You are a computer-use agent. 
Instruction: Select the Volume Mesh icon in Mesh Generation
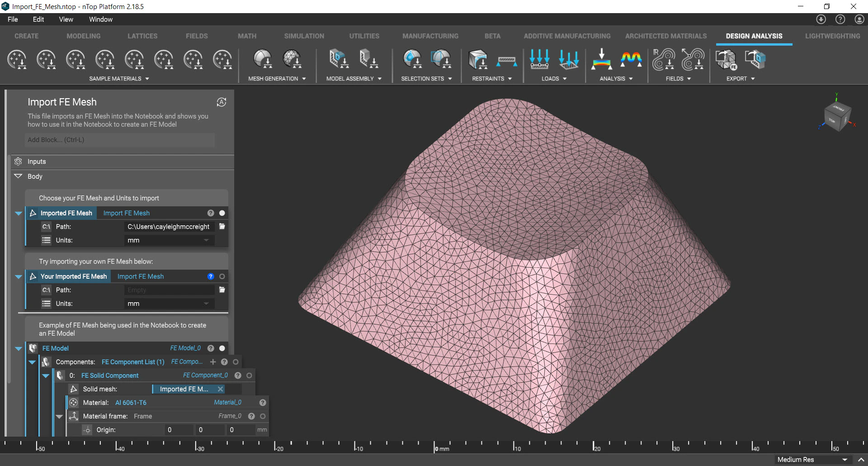click(x=292, y=59)
